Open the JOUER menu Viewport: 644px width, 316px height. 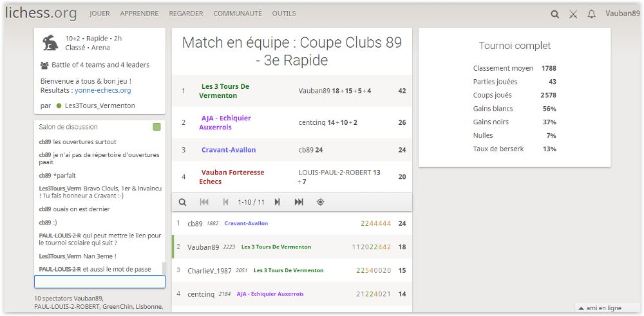pos(100,14)
